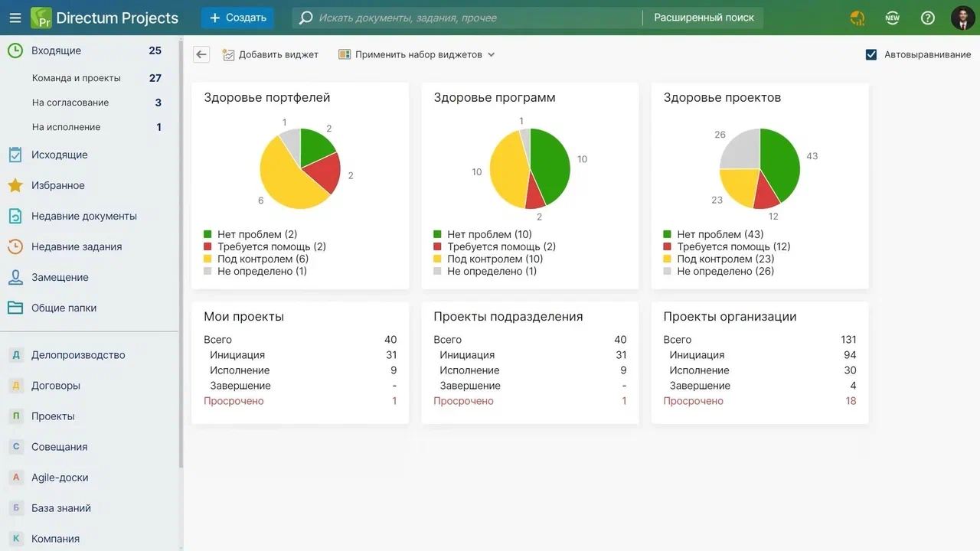This screenshot has width=980, height=551.
Task: Click the green Нет проблем legend swatch in Здоровье портфелей
Action: (207, 234)
